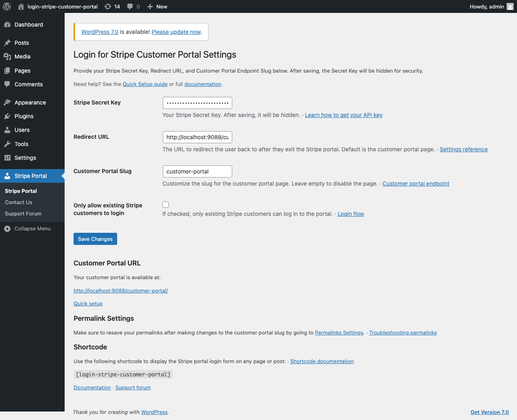Open the Shortcode documentation link
Viewport: 517px width, 420px height.
point(322,361)
